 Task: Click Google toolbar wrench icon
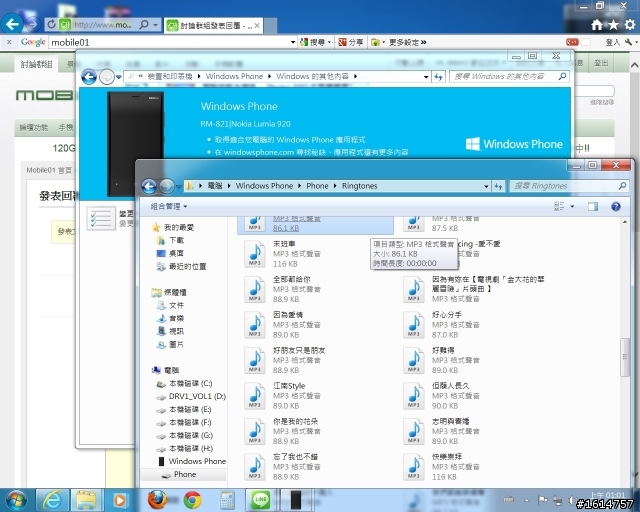point(629,42)
